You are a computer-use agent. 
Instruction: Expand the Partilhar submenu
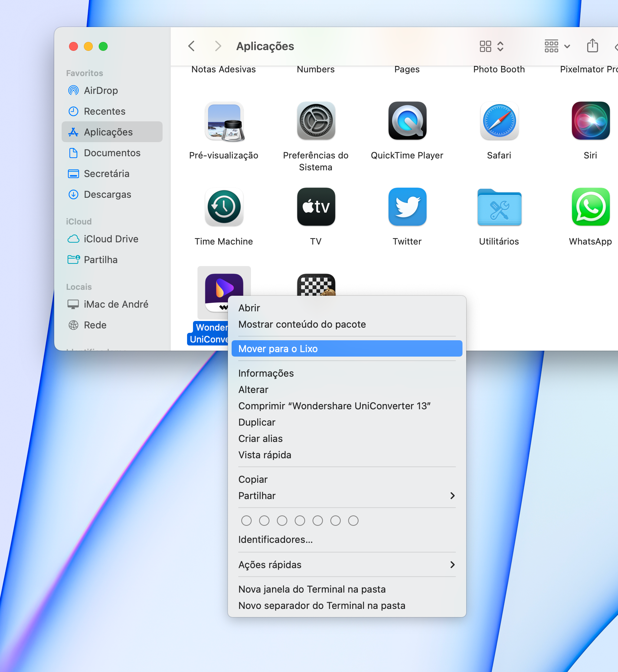[x=347, y=496]
